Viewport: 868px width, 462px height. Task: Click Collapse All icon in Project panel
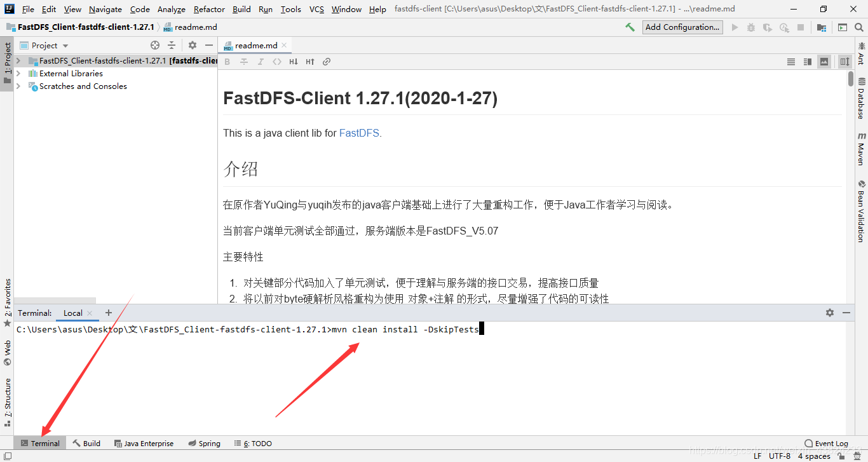[x=172, y=45]
